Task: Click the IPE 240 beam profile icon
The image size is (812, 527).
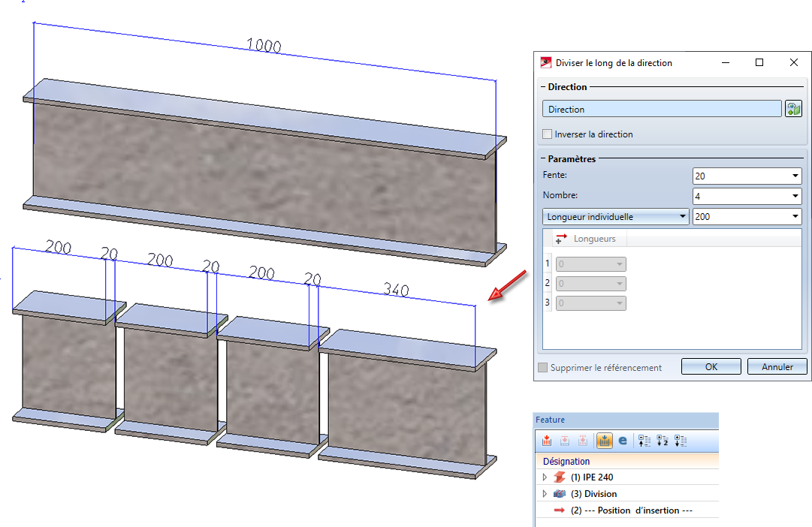Action: click(560, 477)
